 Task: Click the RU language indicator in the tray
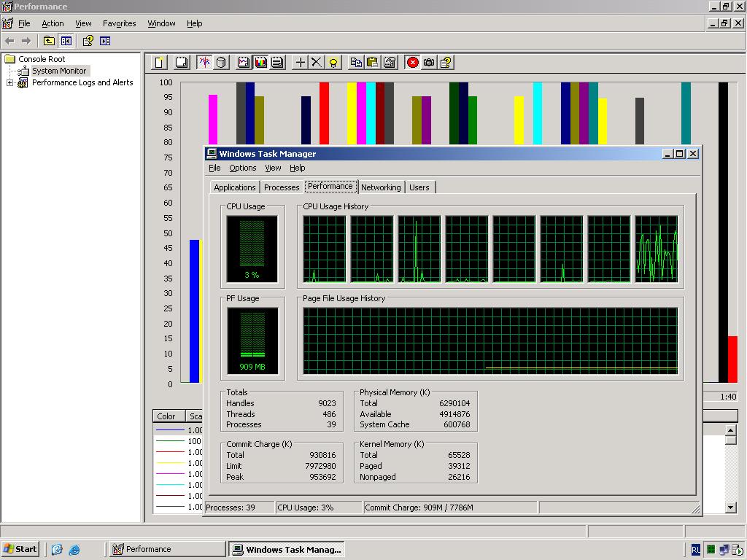(x=695, y=550)
